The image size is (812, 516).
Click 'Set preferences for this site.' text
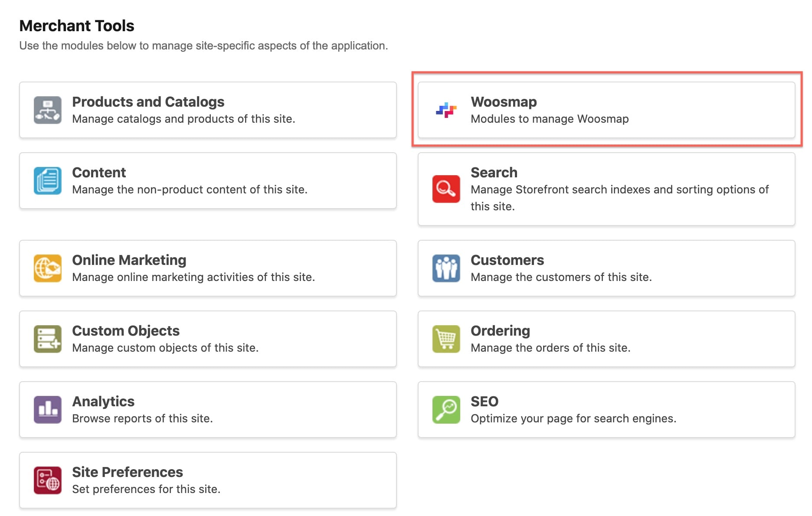pos(146,489)
